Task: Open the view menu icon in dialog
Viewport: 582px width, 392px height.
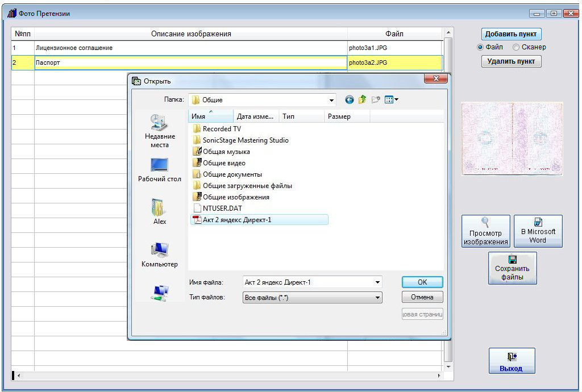Action: coord(391,99)
